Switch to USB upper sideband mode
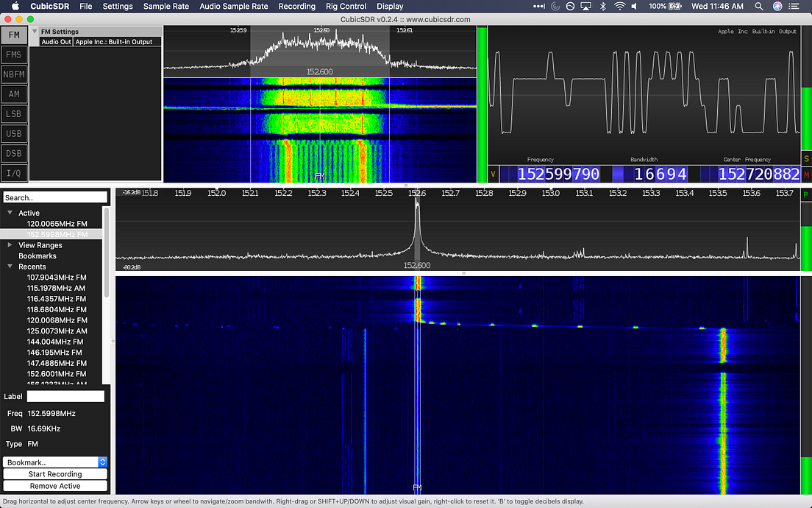The height and width of the screenshot is (508, 812). coord(15,133)
